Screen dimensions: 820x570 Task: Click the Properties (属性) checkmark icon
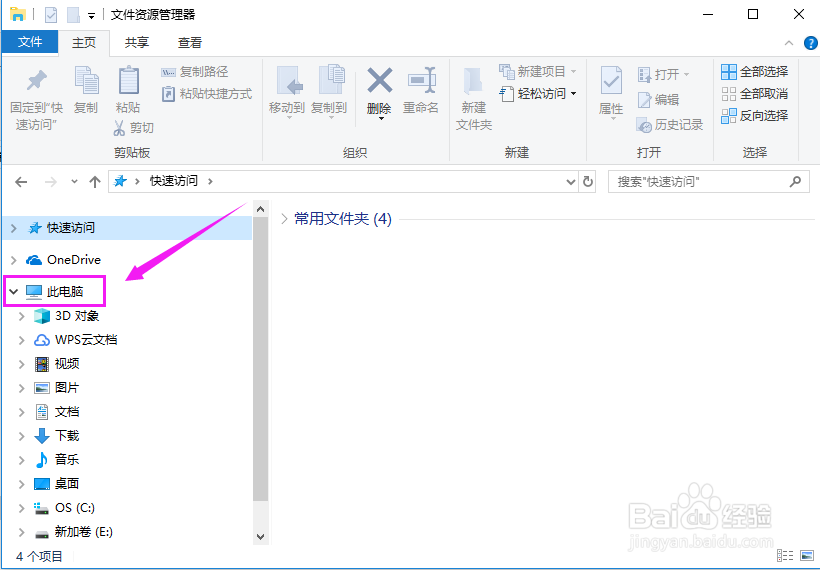[x=611, y=82]
